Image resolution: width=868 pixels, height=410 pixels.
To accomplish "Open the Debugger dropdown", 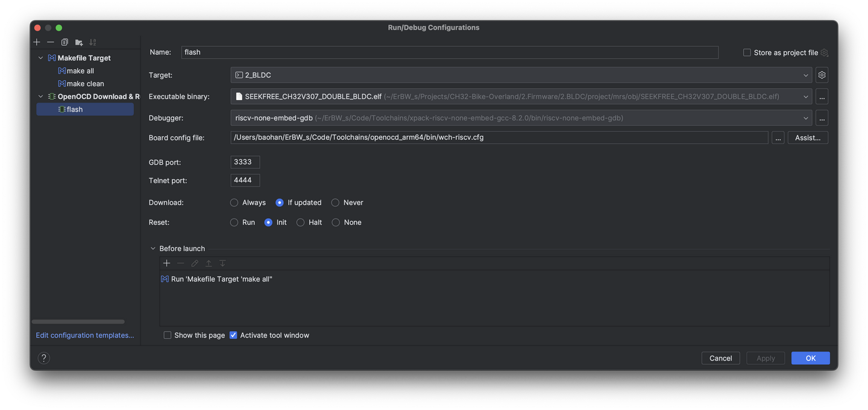I will pos(806,118).
